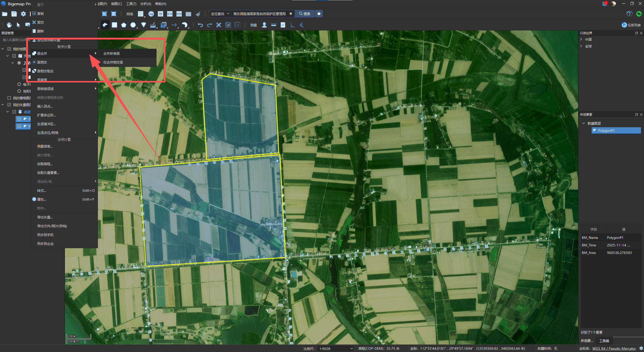Image resolution: width=644 pixels, height=352 pixels.
Task: Open the 任务列表 task list
Action: (x=631, y=25)
